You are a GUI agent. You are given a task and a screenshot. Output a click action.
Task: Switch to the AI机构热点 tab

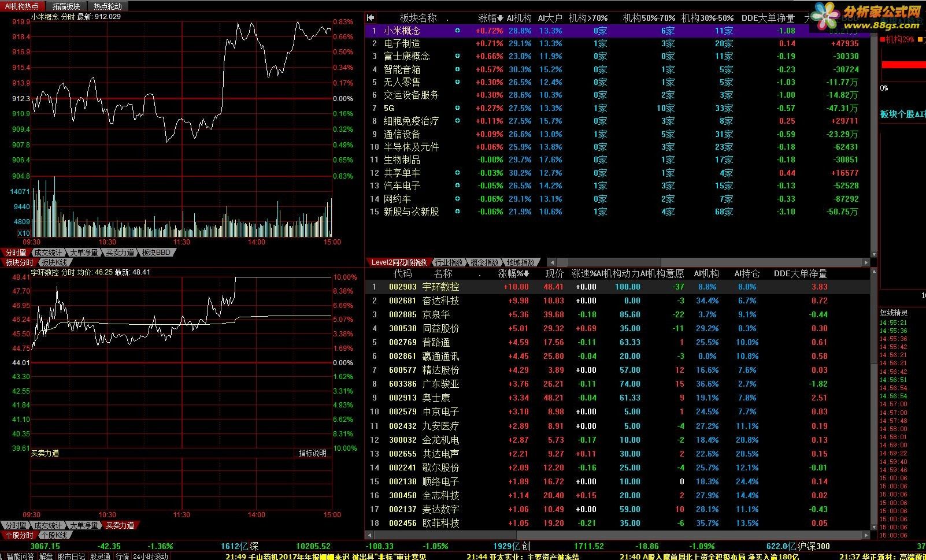tap(22, 6)
